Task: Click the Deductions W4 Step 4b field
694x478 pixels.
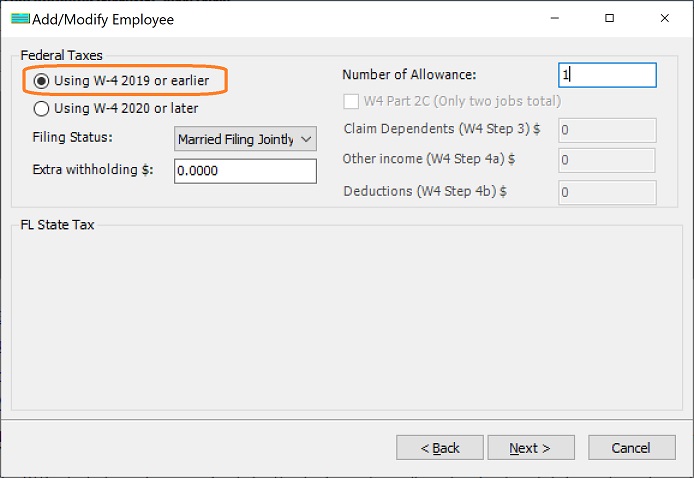Action: coord(606,192)
